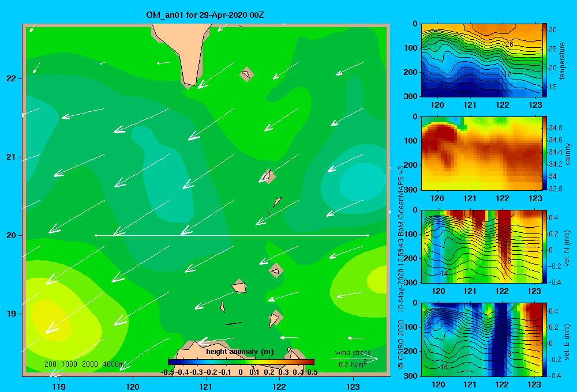Click the vel. E (m/s) axis label
The width and height of the screenshot is (577, 392).
point(567,342)
